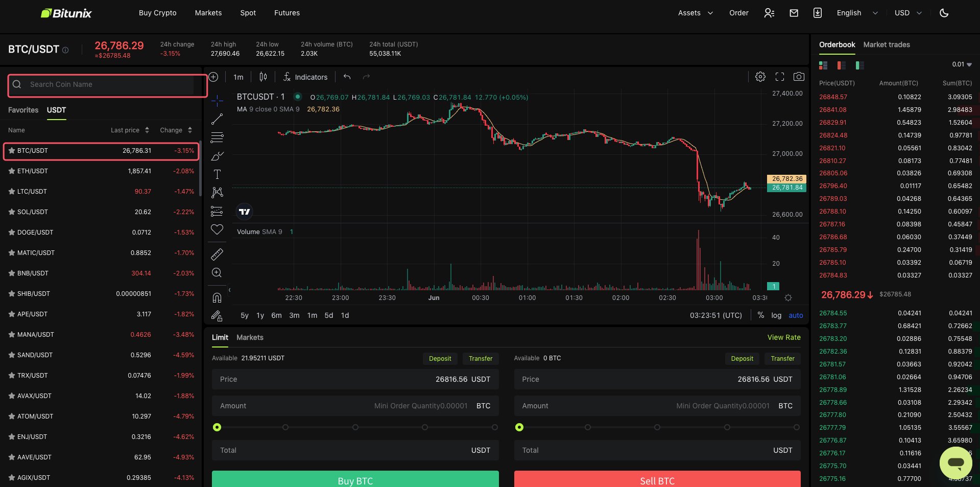The width and height of the screenshot is (980, 487).
Task: Take a chart snapshot with camera icon
Action: (799, 77)
